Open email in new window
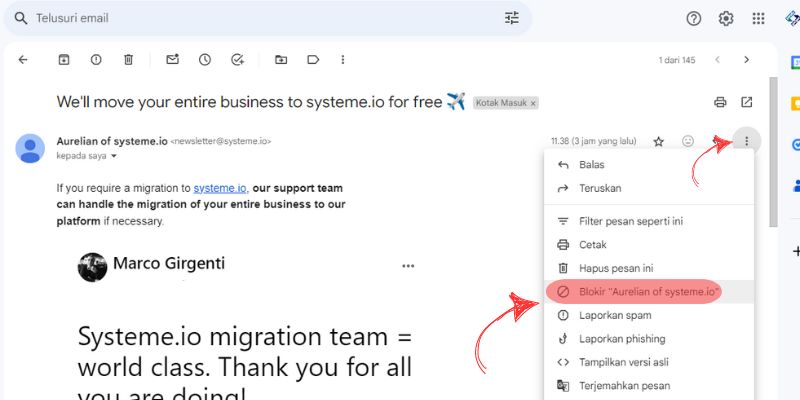The image size is (800, 400). pyautogui.click(x=746, y=102)
